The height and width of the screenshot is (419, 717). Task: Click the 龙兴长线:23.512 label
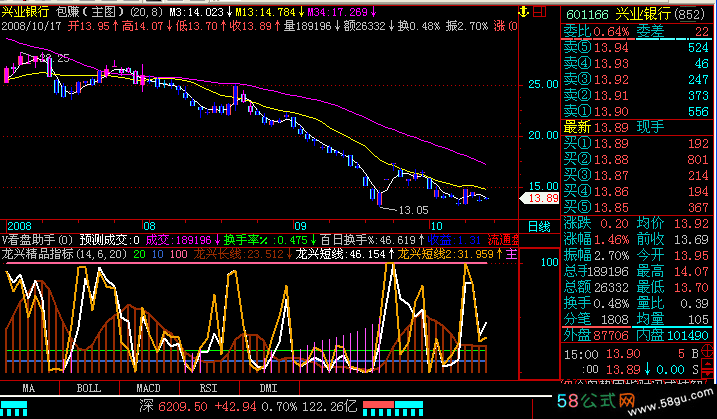click(242, 254)
